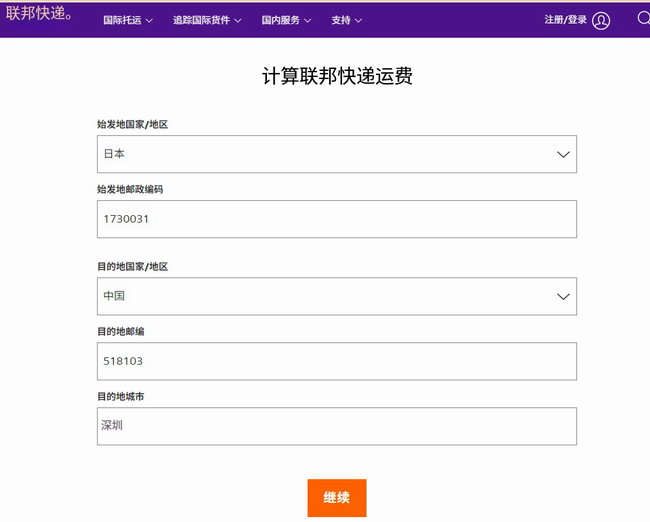Open the 支持 menu
Screen dimensions: 650x522
coord(347,20)
